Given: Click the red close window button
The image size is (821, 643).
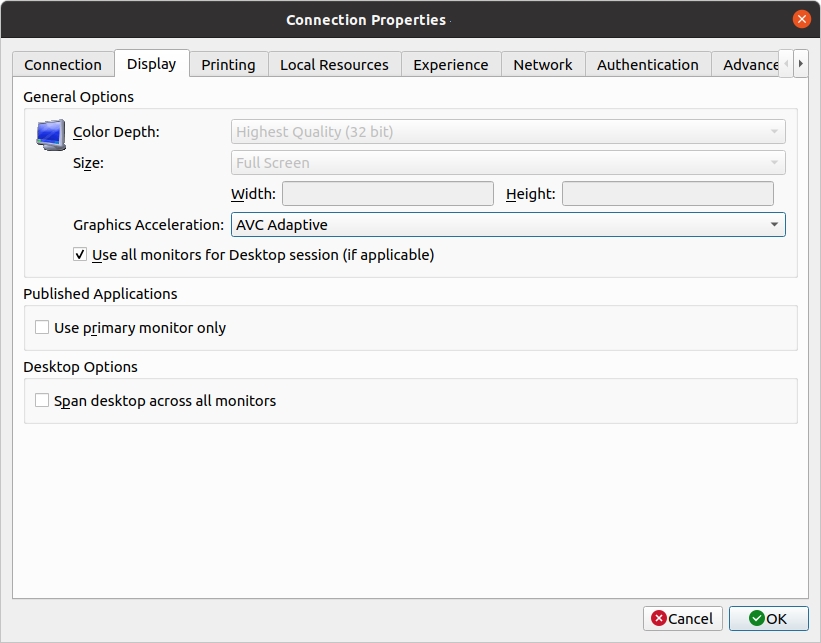Looking at the screenshot, I should coord(801,19).
